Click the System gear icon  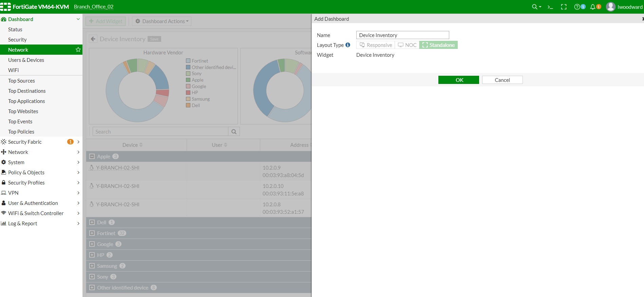click(4, 162)
